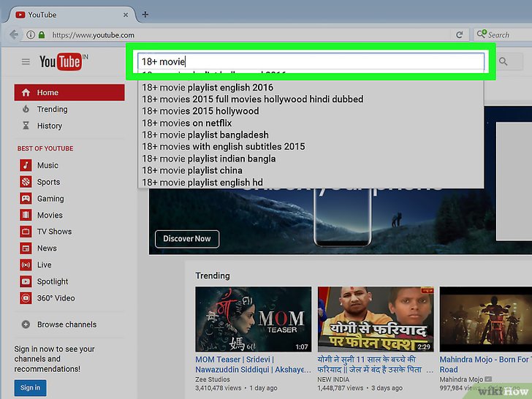Select suggestion '18+ movie playlist china'

tap(191, 170)
